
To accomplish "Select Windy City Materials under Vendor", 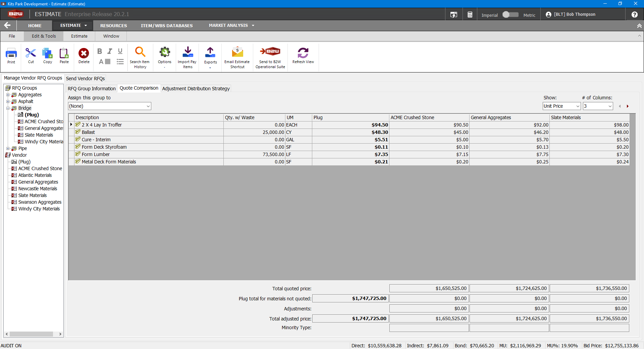I will tap(39, 209).
